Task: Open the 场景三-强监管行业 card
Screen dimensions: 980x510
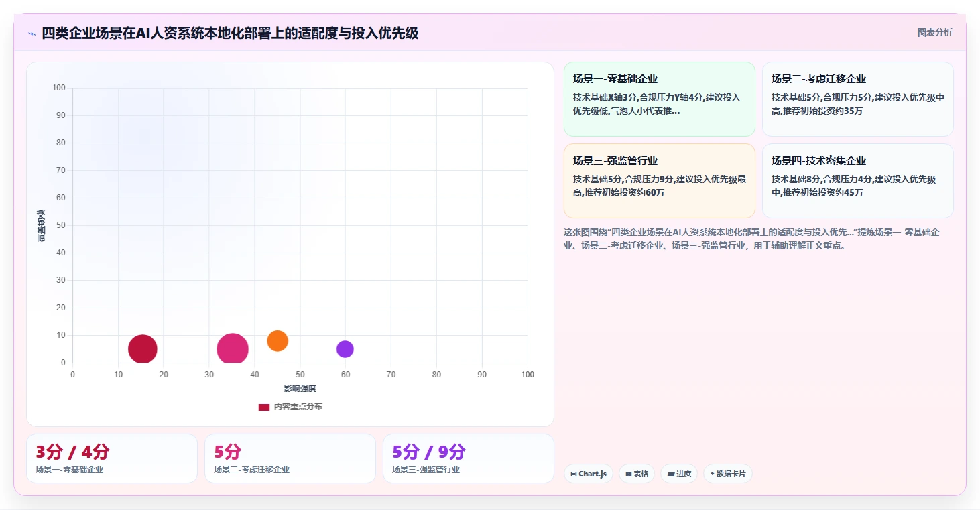Action: 660,181
